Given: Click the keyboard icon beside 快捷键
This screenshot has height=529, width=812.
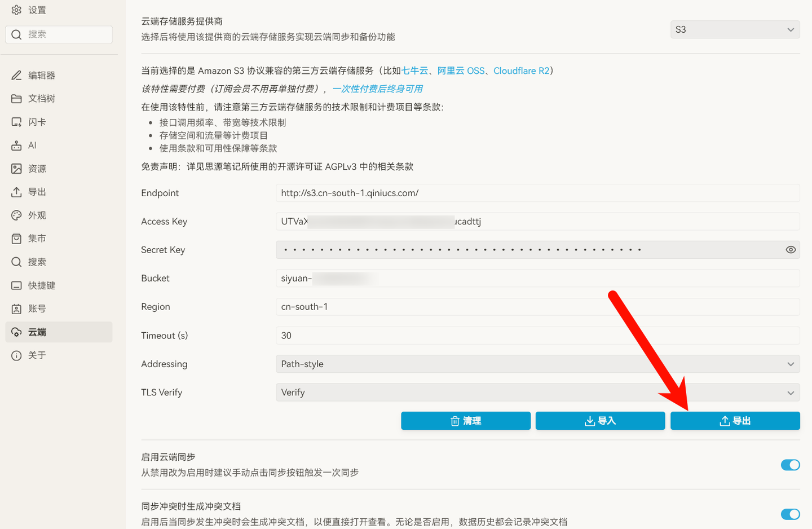Looking at the screenshot, I should pyautogui.click(x=16, y=285).
